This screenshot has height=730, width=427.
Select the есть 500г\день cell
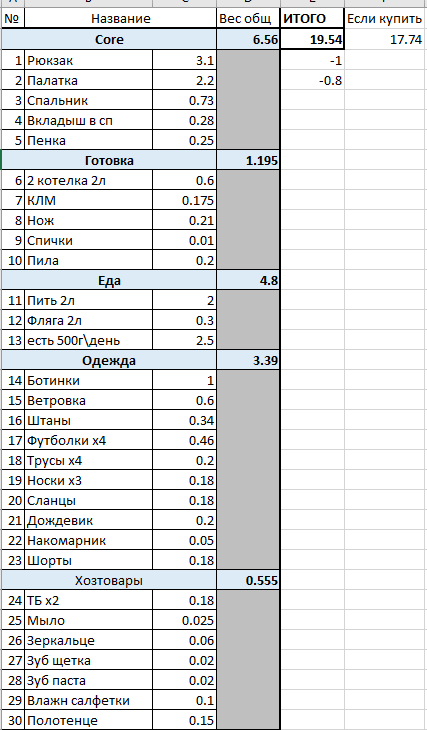tap(88, 341)
